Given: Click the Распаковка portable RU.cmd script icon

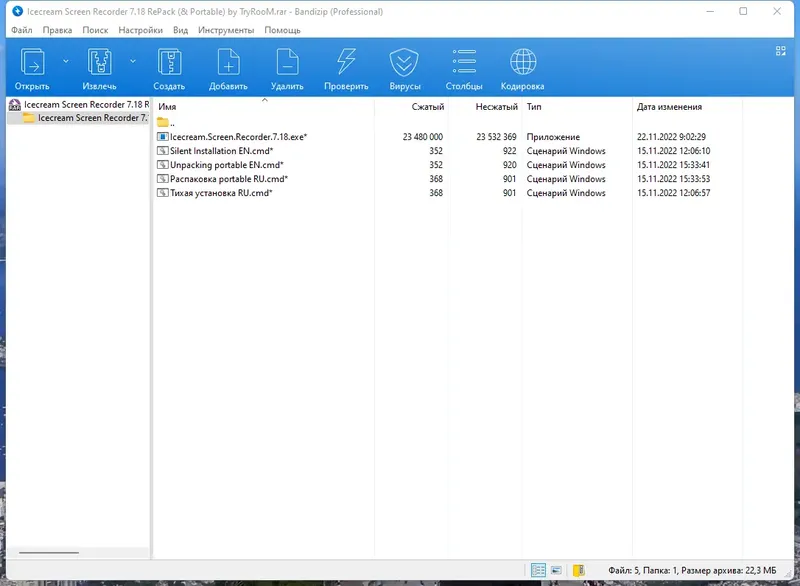Looking at the screenshot, I should (162, 179).
